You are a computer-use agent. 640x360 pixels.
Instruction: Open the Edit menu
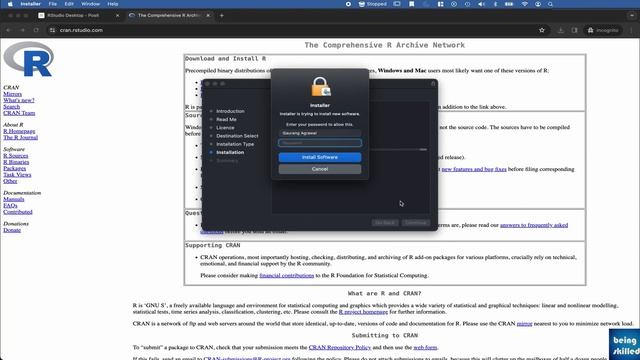69,4
